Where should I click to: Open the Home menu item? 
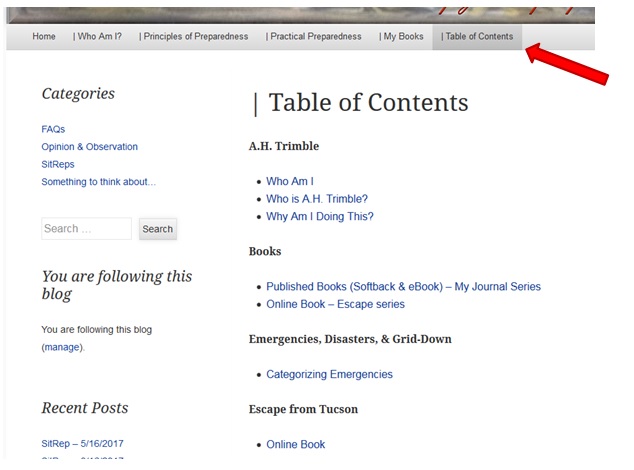(x=44, y=37)
